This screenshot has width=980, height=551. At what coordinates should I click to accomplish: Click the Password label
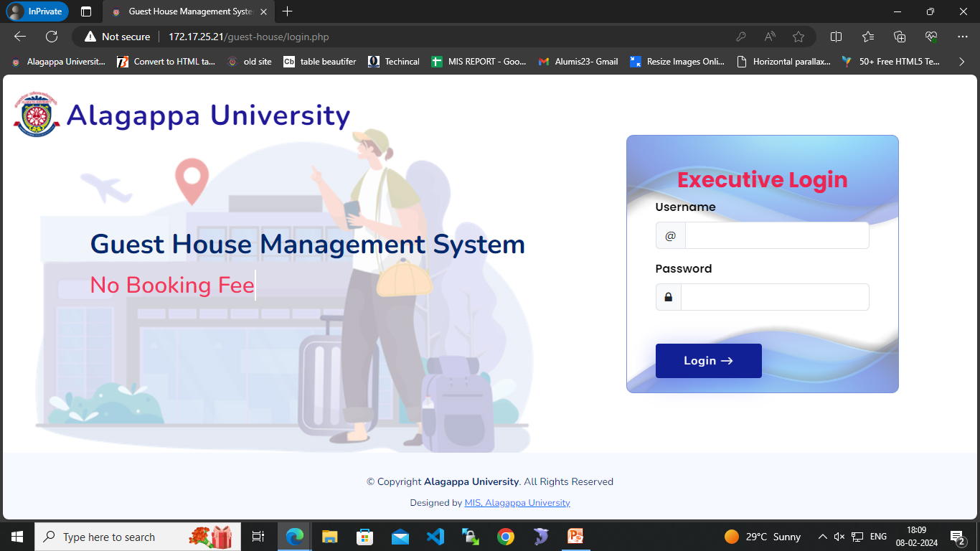pyautogui.click(x=684, y=268)
